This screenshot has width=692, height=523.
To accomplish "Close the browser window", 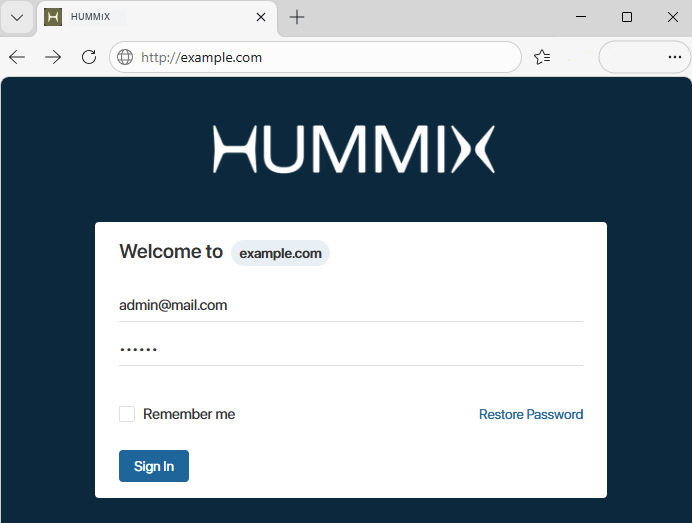I will [x=673, y=17].
